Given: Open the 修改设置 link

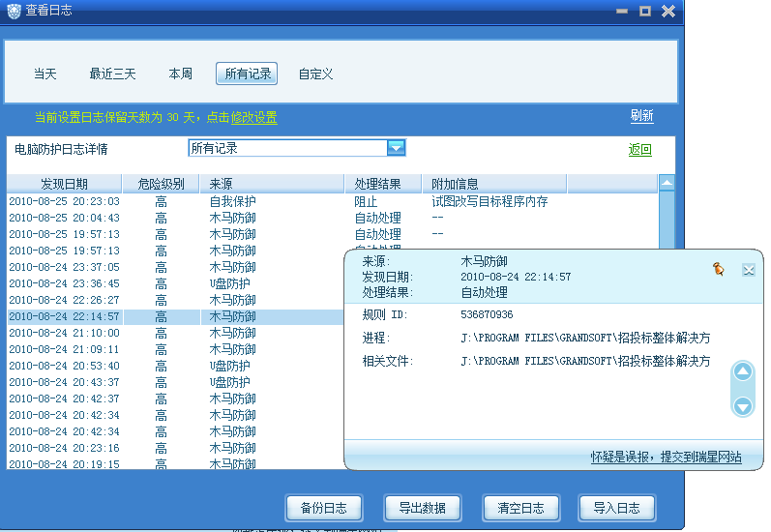Looking at the screenshot, I should point(253,118).
